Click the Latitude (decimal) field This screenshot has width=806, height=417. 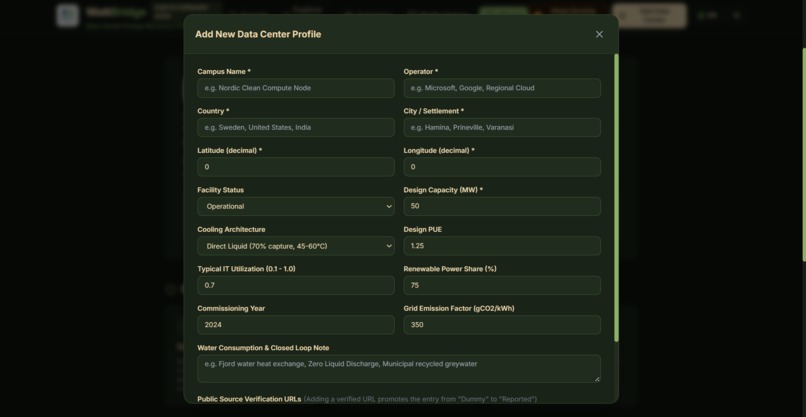(296, 167)
